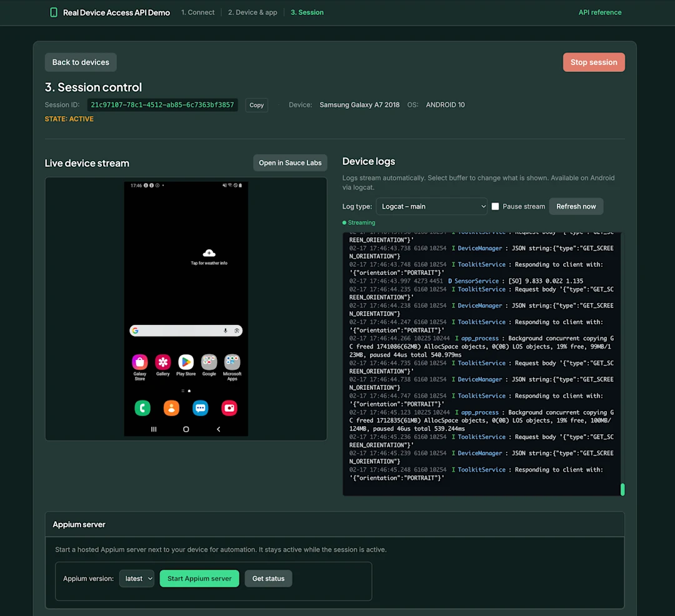Click the Real Device Access API Demo title
Screen dimensions: 675x616
pyautogui.click(x=116, y=12)
